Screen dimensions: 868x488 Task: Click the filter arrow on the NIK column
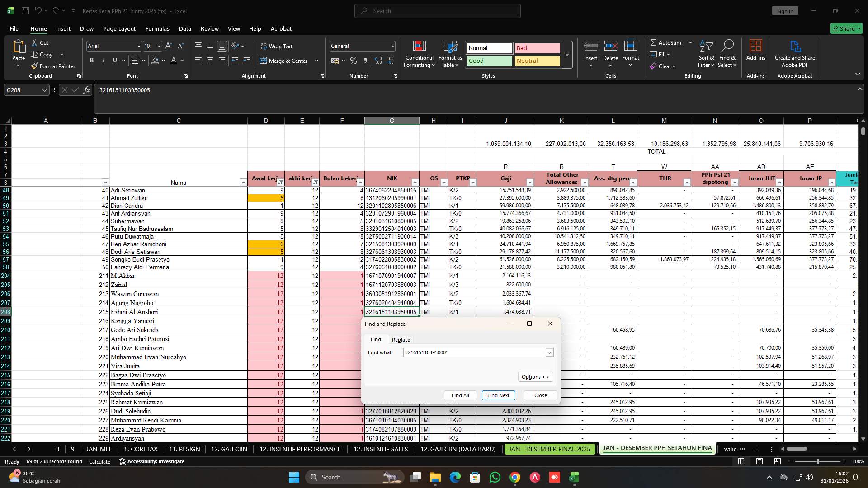(x=415, y=182)
